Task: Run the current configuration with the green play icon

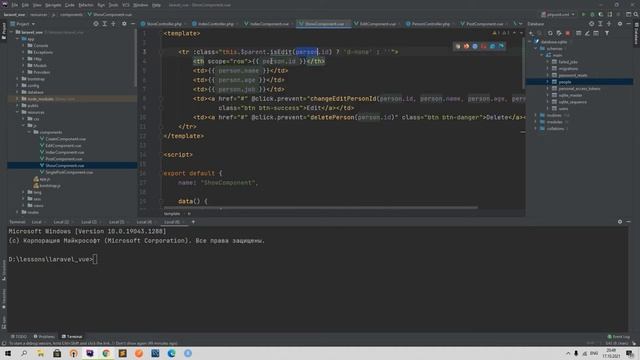Action: click(584, 14)
